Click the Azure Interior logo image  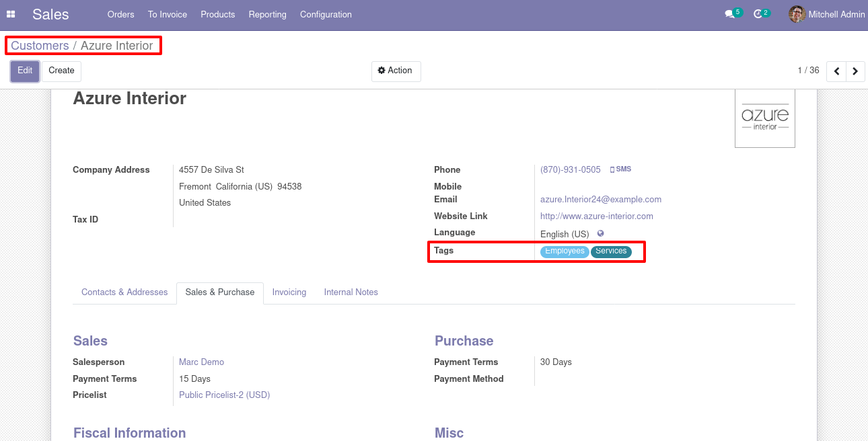765,118
